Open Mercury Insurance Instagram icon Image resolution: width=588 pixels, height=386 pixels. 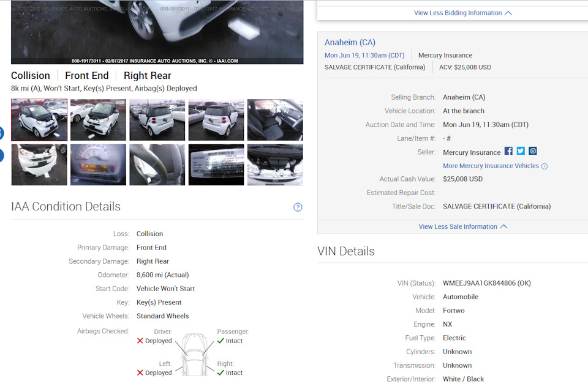click(x=533, y=151)
